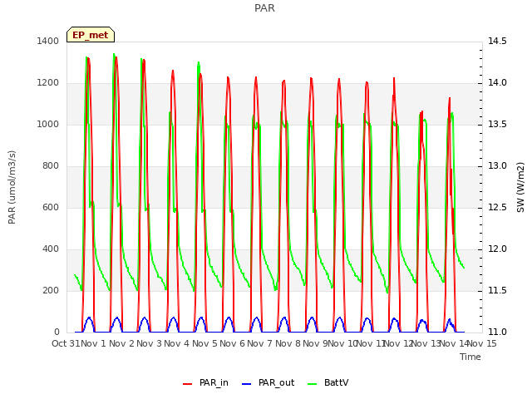Click the 12.0 right axis value
This screenshot has width=532, height=399.
pyautogui.click(x=497, y=249)
